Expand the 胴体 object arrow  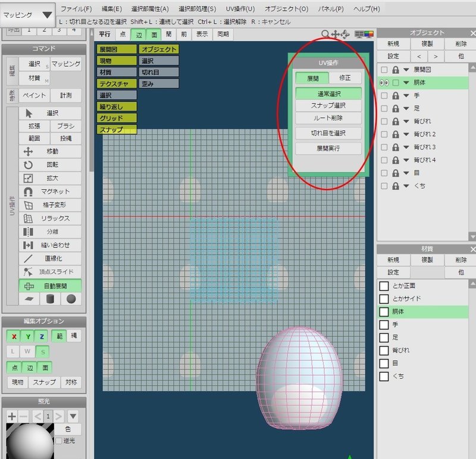click(x=406, y=83)
